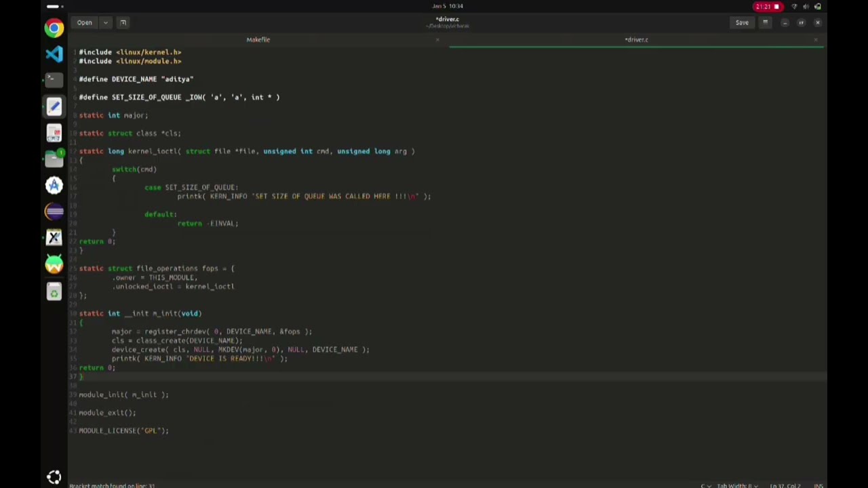
Task: Create a new document tab icon
Action: tap(123, 22)
